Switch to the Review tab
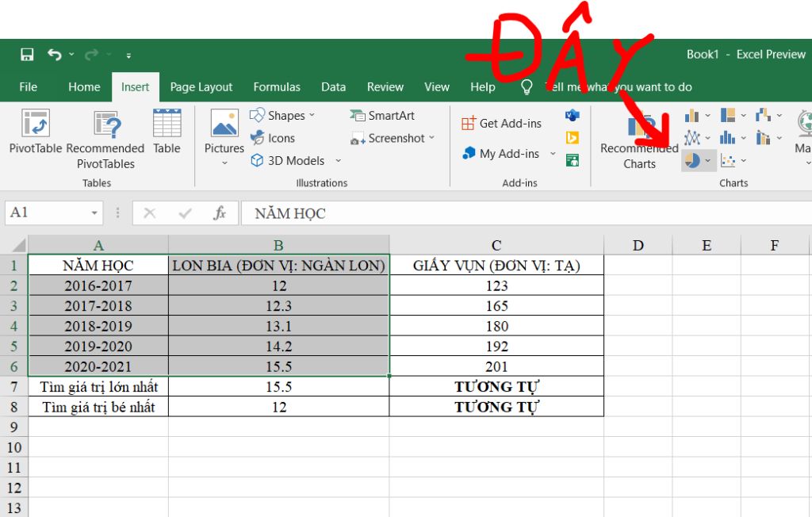This screenshot has height=517, width=812. click(x=385, y=86)
